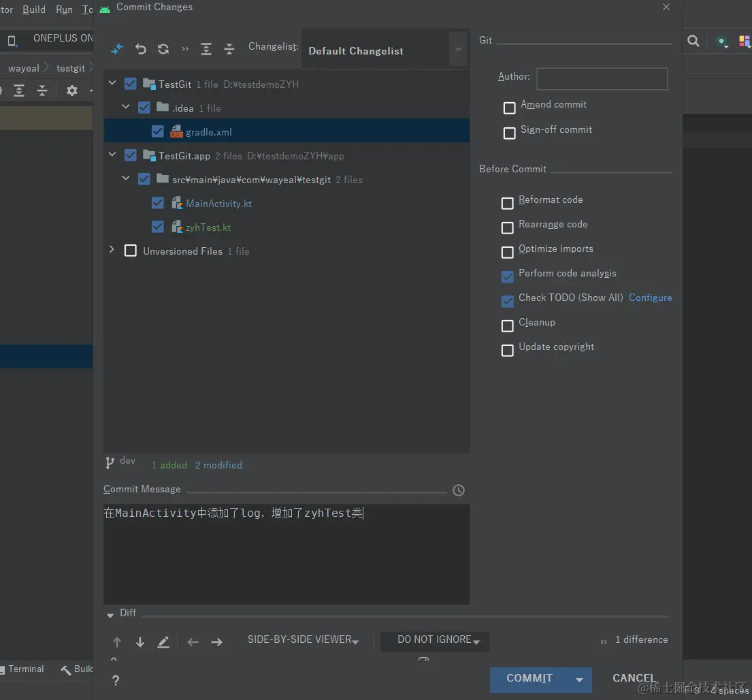Click the Refresh changes icon
Screen dimensions: 752x700
pyautogui.click(x=163, y=49)
